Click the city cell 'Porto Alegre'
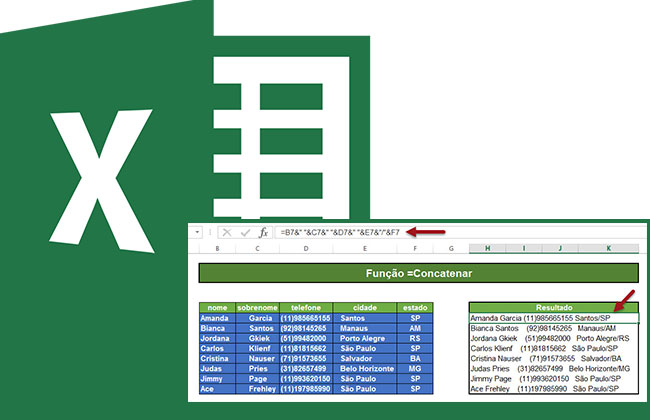The width and height of the screenshot is (650, 420). 365,338
